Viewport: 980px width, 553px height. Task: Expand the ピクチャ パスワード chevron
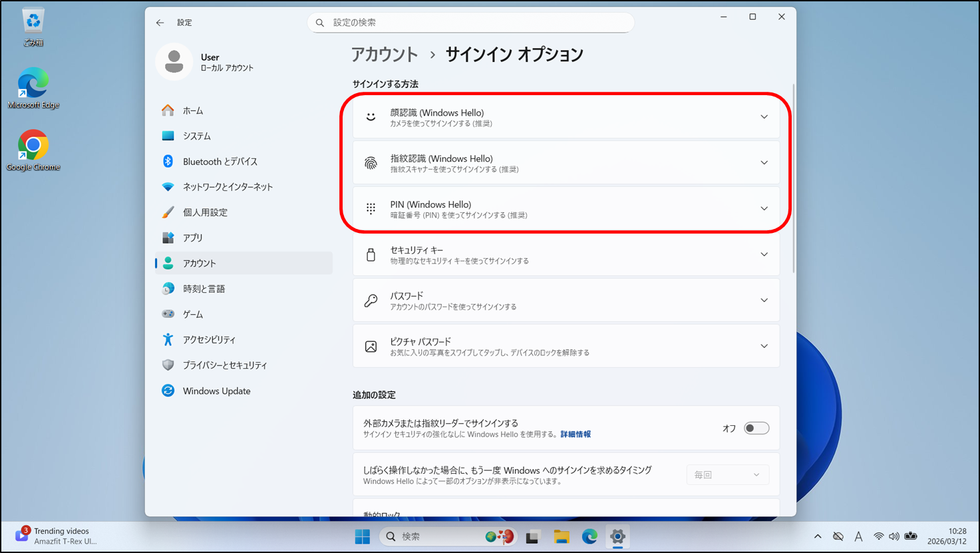pos(764,346)
